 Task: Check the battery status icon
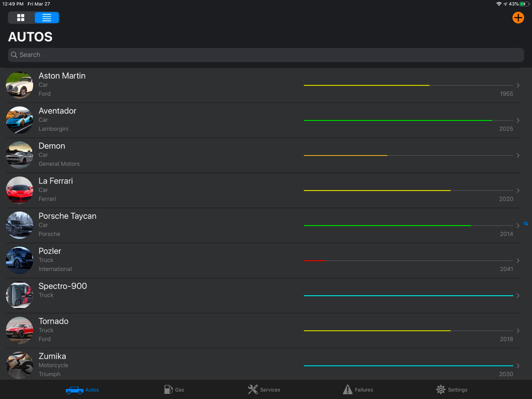[524, 4]
